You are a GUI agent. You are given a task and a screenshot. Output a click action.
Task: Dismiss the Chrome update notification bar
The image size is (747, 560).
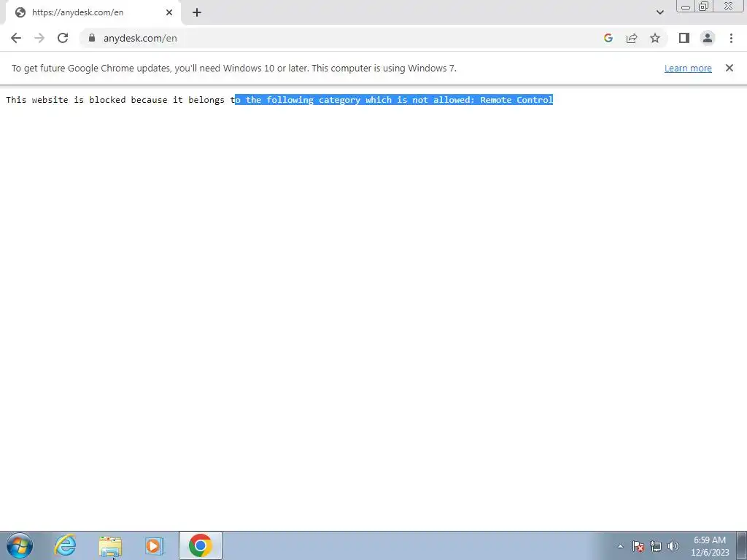pyautogui.click(x=729, y=68)
